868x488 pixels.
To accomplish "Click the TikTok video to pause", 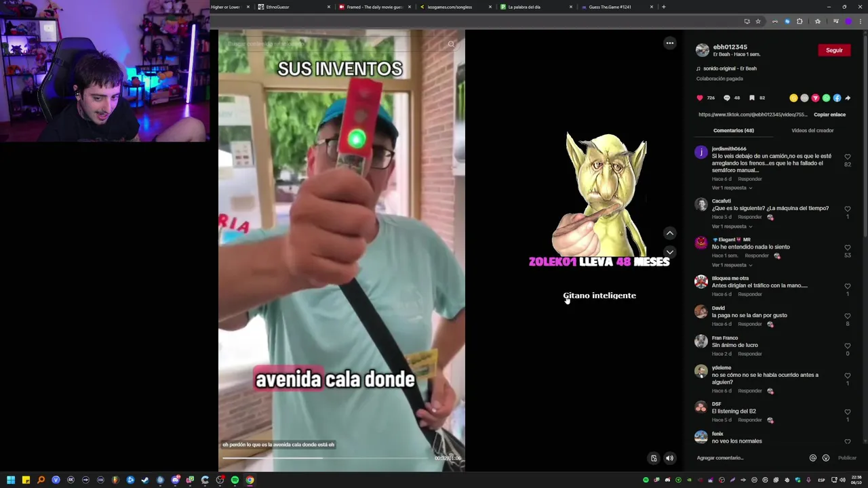I will (341, 251).
